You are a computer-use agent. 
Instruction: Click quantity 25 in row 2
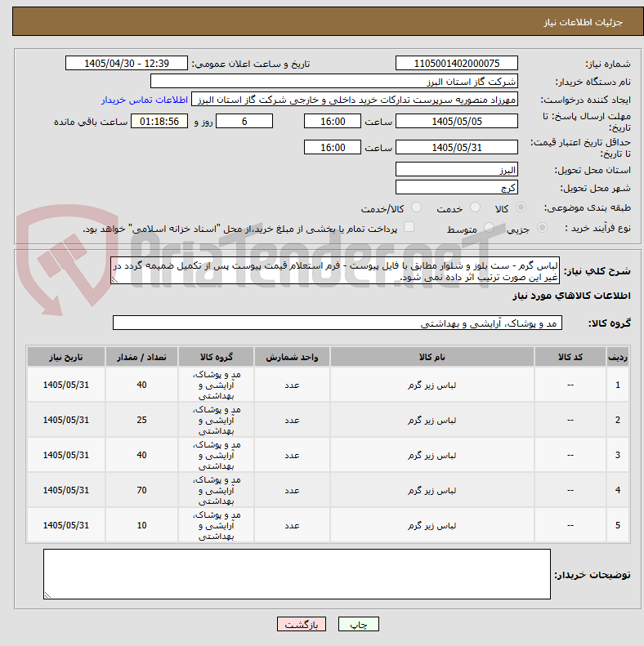click(x=141, y=420)
